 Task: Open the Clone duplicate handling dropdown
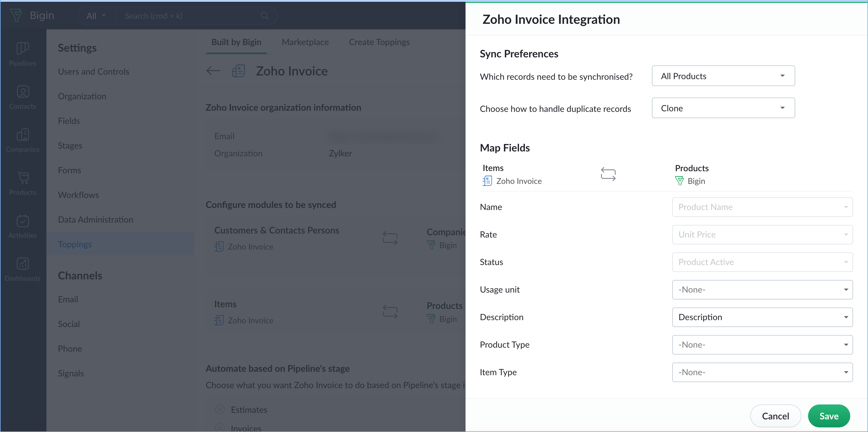tap(723, 108)
